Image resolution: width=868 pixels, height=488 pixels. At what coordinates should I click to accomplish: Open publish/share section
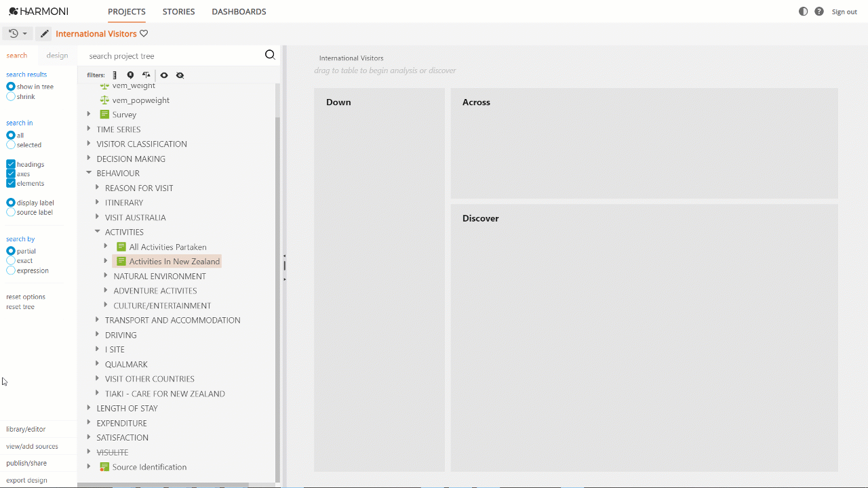[26, 464]
